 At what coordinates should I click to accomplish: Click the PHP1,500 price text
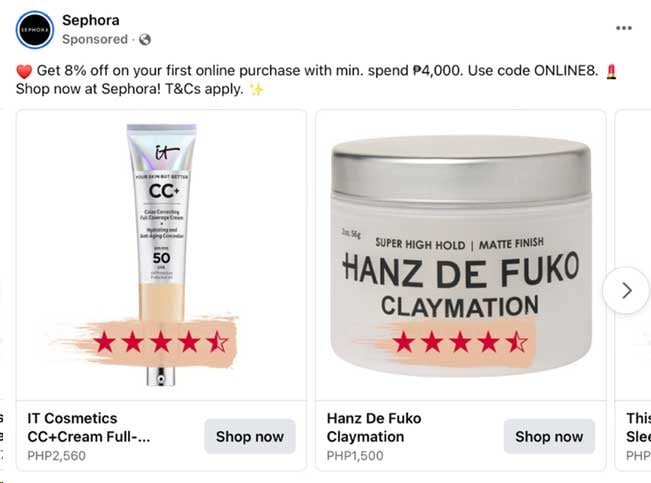click(x=355, y=456)
